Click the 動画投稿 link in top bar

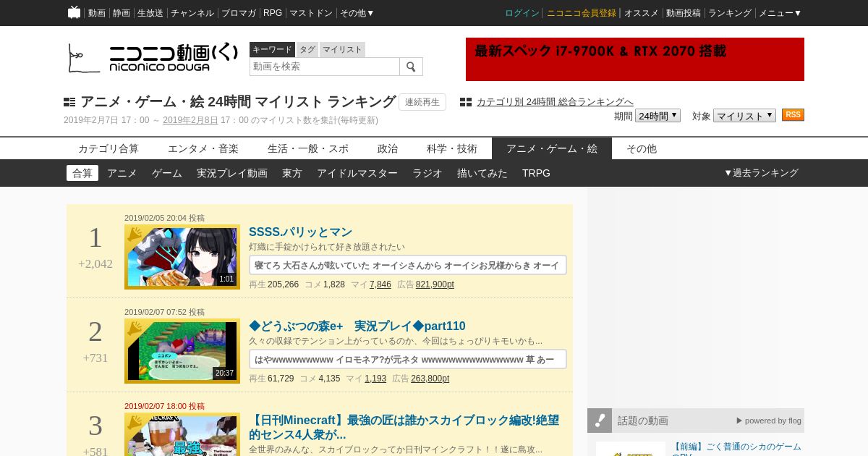click(x=684, y=13)
